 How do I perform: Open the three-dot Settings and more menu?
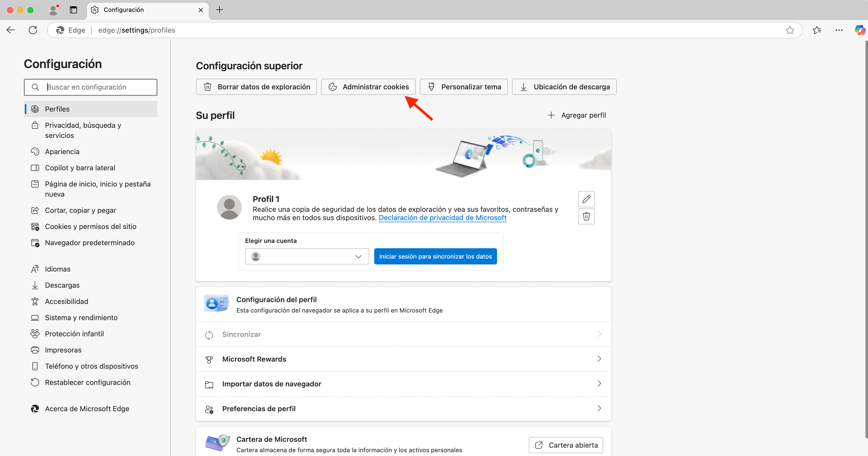pos(839,30)
